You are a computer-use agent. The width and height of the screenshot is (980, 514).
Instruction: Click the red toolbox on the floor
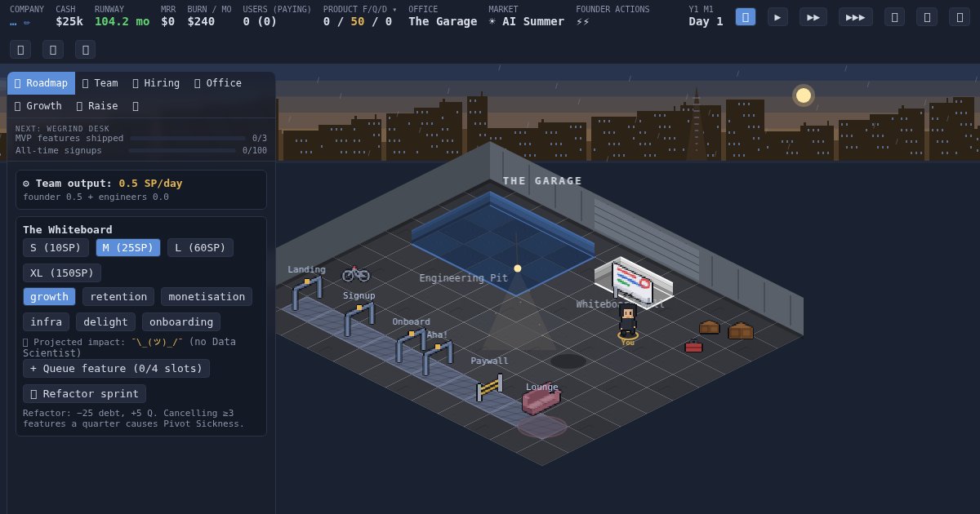[693, 347]
